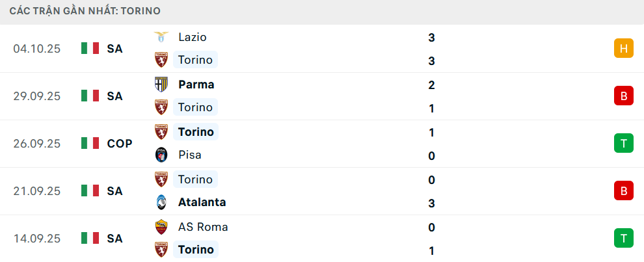Click green T badge for AS Roma match

pyautogui.click(x=623, y=239)
